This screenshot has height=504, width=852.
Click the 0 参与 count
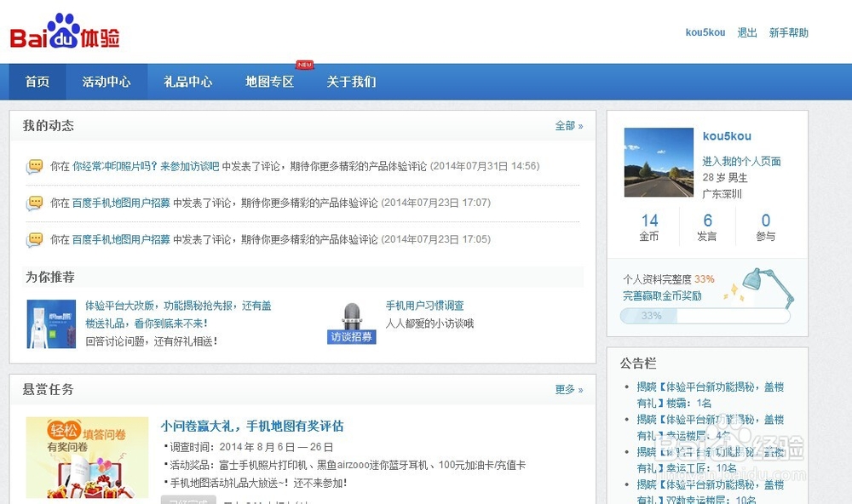point(766,227)
